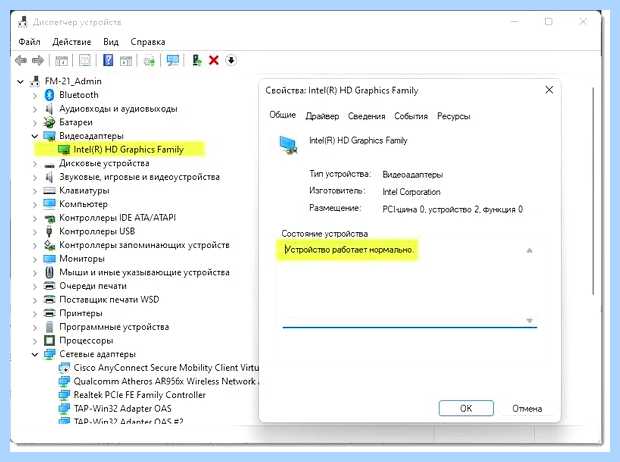
Task: Expand the Программные устройства category
Action: click(x=35, y=327)
